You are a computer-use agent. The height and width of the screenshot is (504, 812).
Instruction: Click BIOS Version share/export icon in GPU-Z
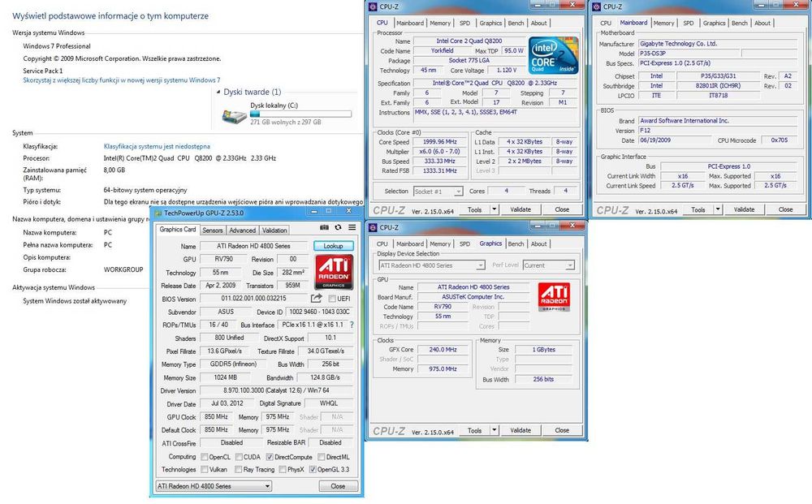tap(316, 298)
